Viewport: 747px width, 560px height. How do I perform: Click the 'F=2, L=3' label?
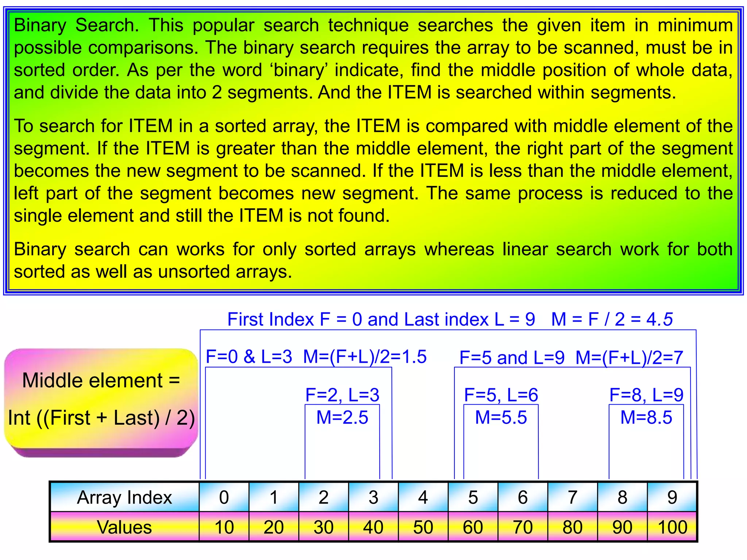click(342, 395)
